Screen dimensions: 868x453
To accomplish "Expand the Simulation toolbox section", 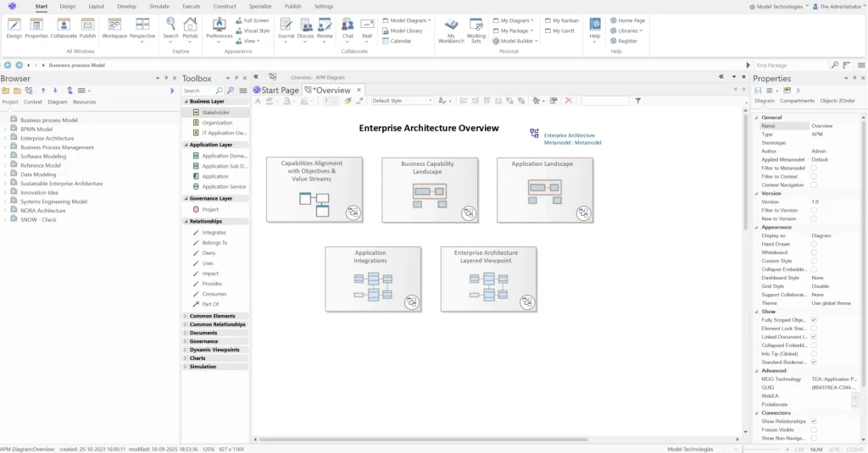I will [x=186, y=367].
